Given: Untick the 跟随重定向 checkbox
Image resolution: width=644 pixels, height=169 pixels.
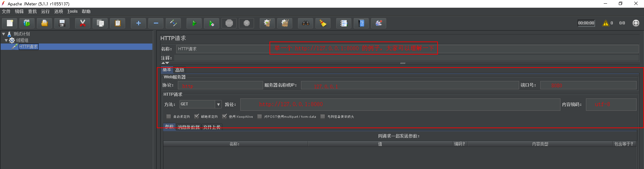Looking at the screenshot, I should [197, 116].
